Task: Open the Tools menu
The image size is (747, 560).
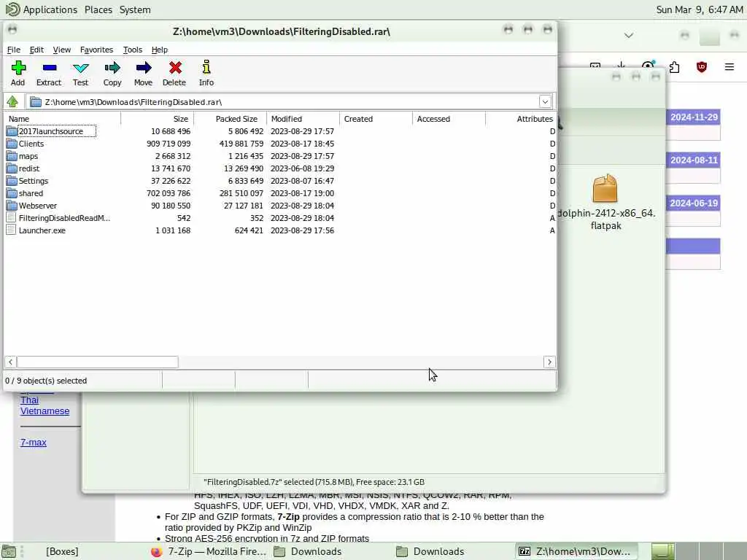Action: [x=133, y=50]
